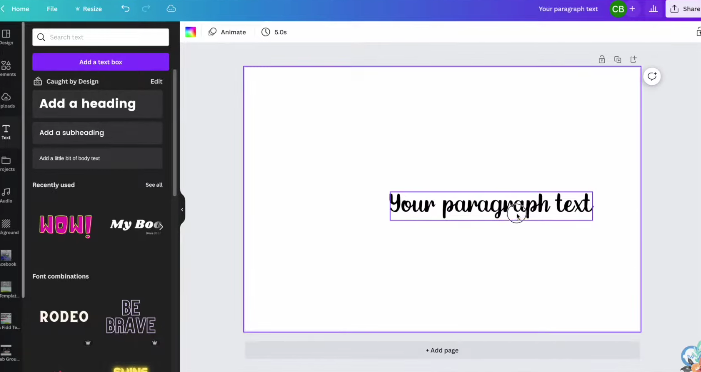The height and width of the screenshot is (372, 701).
Task: Click the lock page icon
Action: pyautogui.click(x=602, y=59)
